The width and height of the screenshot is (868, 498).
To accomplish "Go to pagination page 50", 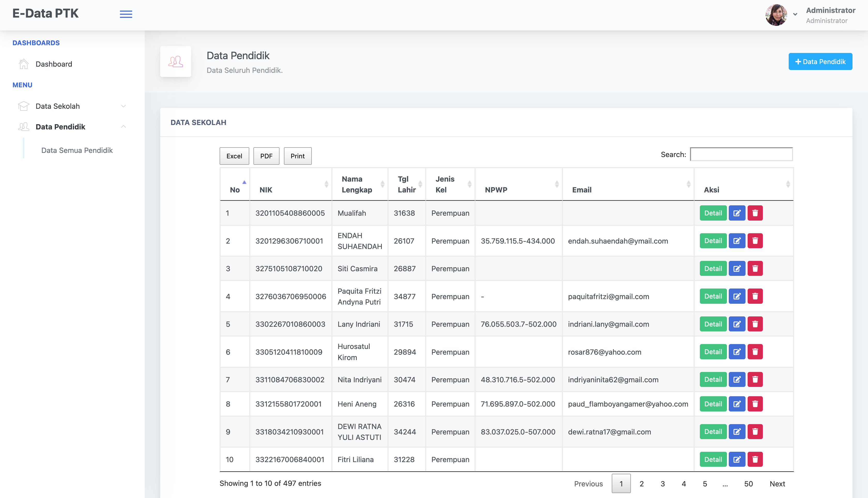I will click(748, 484).
